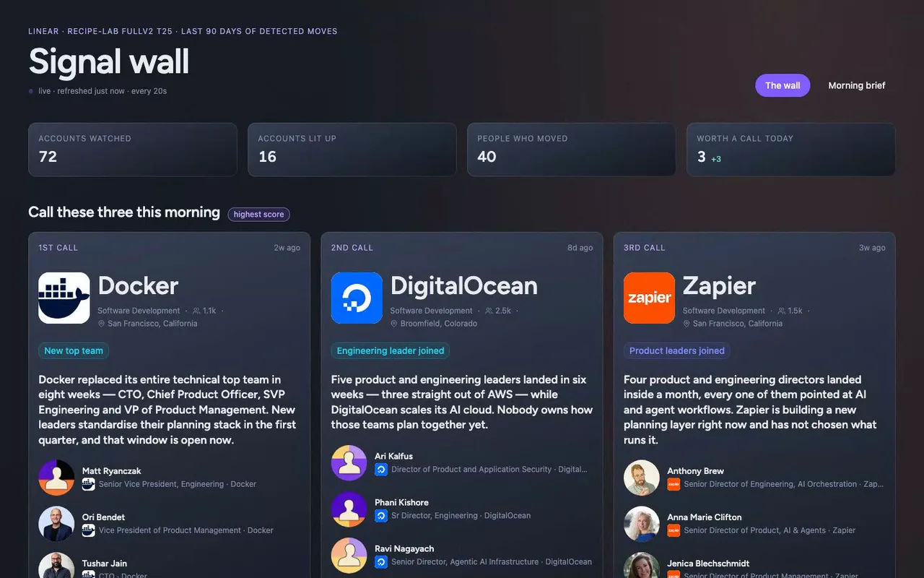Click the small DigitalOcean icon under Phani Kishore
Viewport: 924px width, 578px height.
click(x=381, y=516)
